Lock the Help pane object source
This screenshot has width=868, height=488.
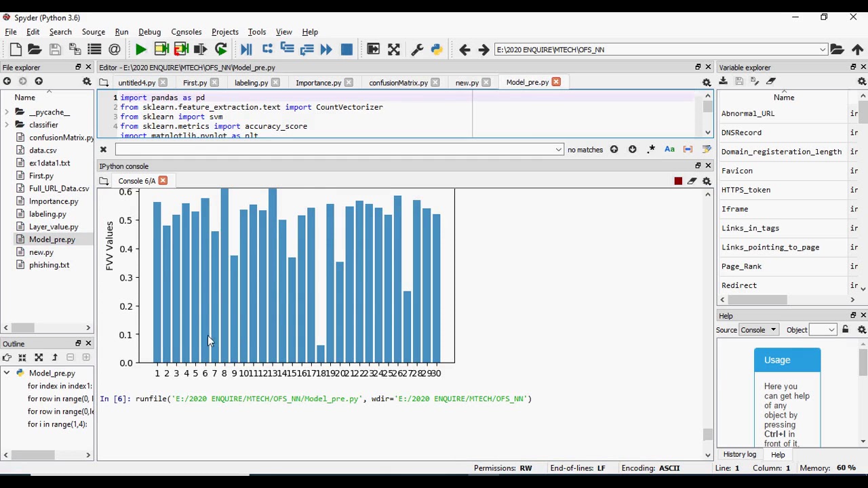(x=845, y=329)
